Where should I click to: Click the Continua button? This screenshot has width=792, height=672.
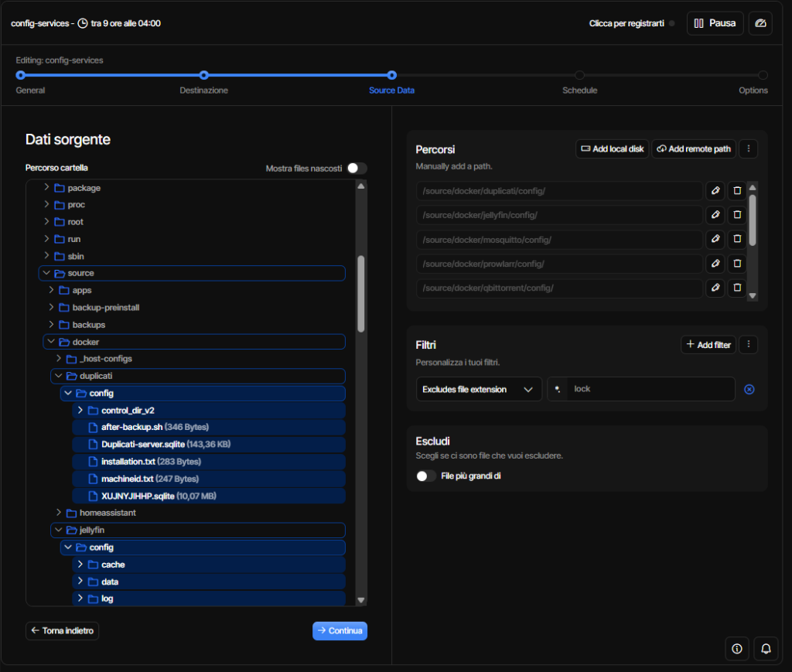pyautogui.click(x=340, y=630)
